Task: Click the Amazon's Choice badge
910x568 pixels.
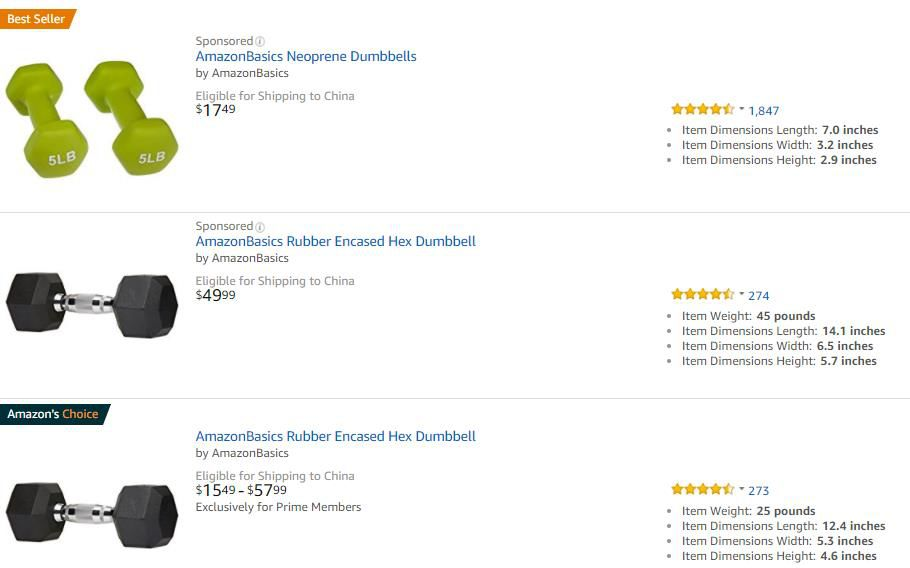Action: (54, 414)
